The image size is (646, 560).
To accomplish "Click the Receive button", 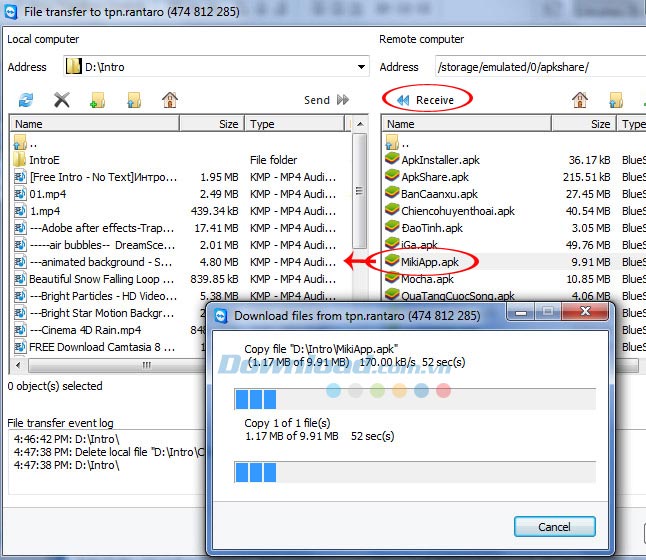I will tap(426, 100).
